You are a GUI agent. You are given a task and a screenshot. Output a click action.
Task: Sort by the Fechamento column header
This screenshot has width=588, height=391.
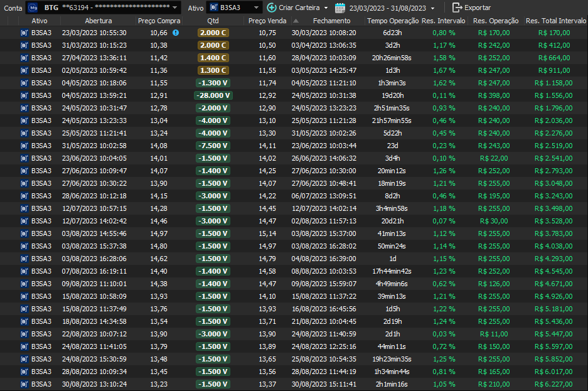[332, 21]
